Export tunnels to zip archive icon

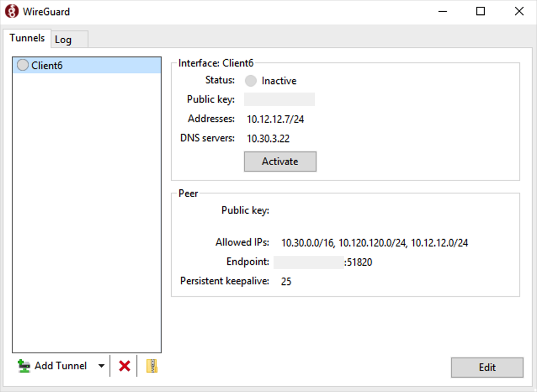point(152,366)
